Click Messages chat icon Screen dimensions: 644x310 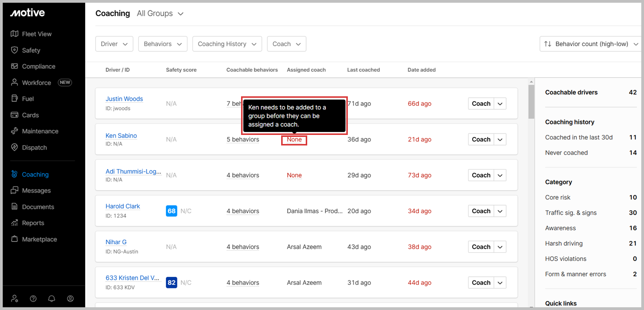(x=15, y=191)
